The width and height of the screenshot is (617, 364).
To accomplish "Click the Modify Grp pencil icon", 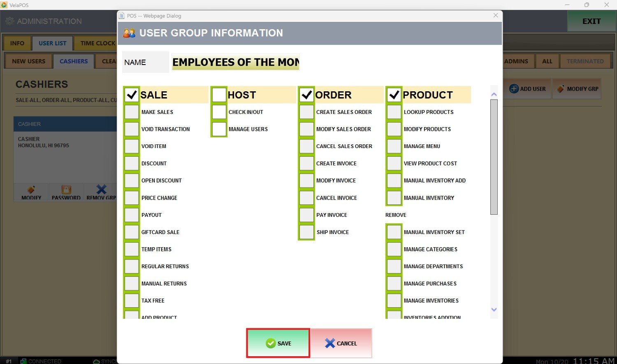I will click(x=560, y=89).
